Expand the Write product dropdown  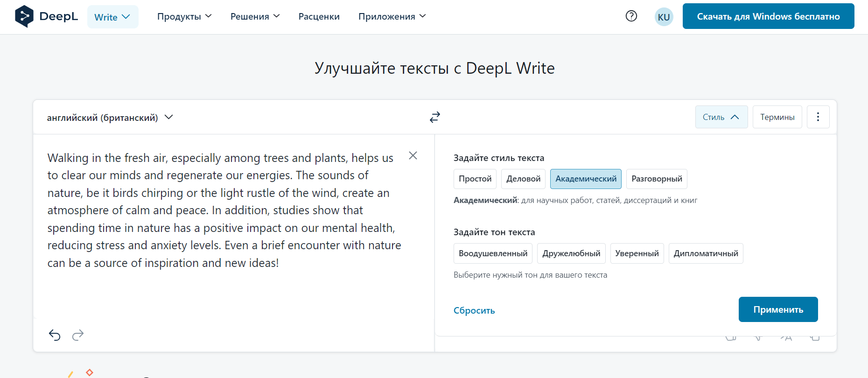112,17
